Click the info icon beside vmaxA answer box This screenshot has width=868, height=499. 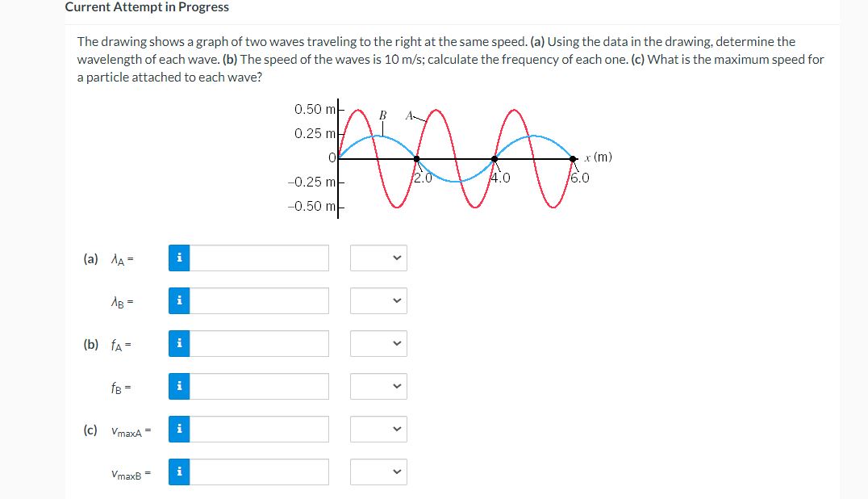(x=178, y=429)
